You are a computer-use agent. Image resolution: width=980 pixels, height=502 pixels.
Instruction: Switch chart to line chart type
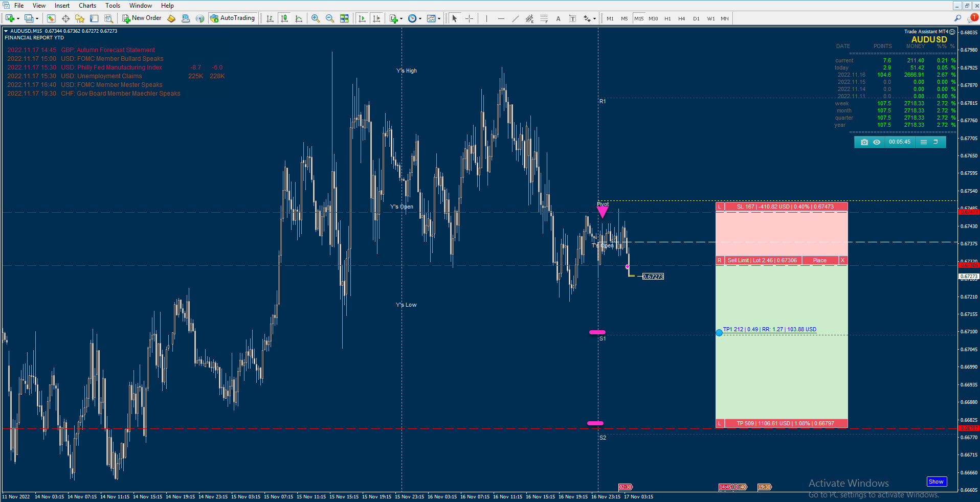click(x=299, y=18)
